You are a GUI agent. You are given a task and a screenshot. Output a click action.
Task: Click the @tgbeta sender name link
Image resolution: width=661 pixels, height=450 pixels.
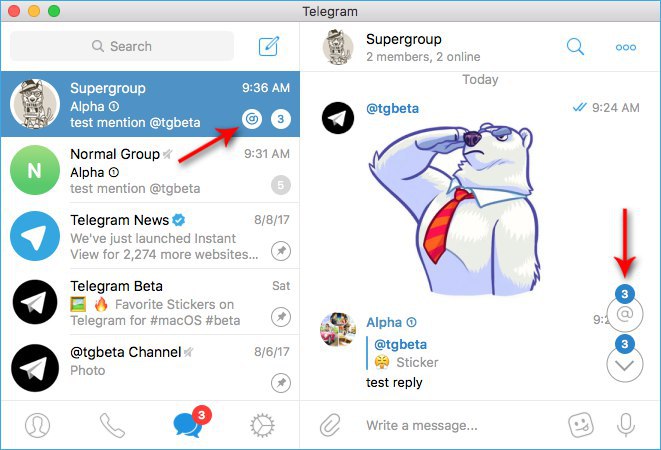(392, 108)
